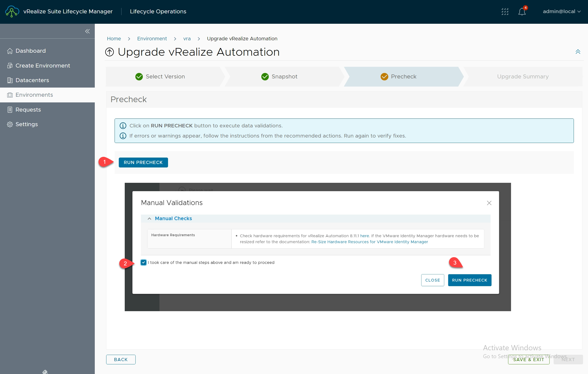Collapse the page header double-up chevron
The image size is (588, 374).
578,52
